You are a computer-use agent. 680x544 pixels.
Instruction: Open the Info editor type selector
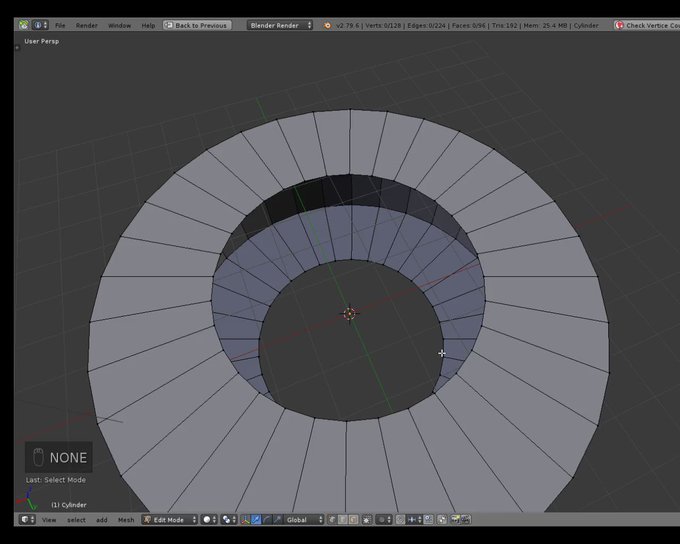(40, 25)
